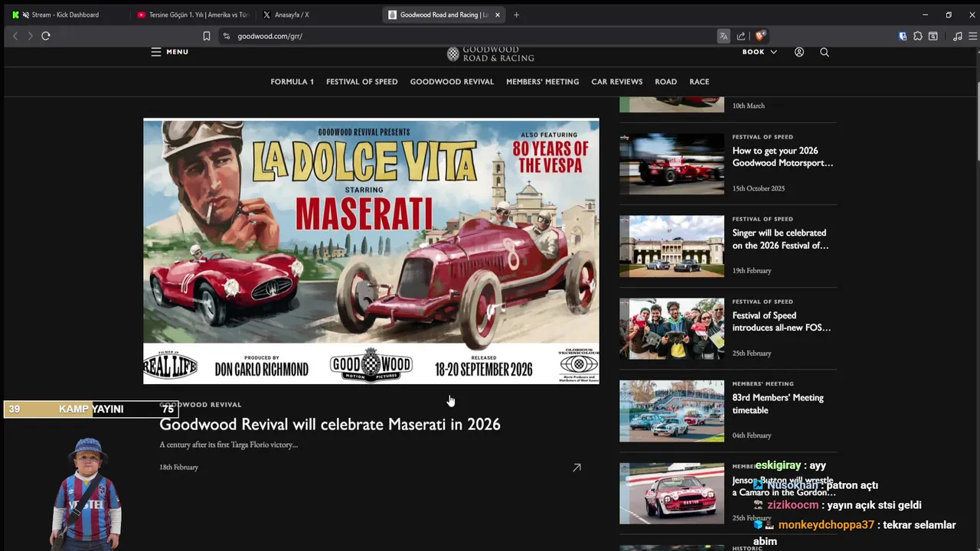Click the red F1 car article thumbnail
Viewport: 980px width, 551px height.
(671, 164)
